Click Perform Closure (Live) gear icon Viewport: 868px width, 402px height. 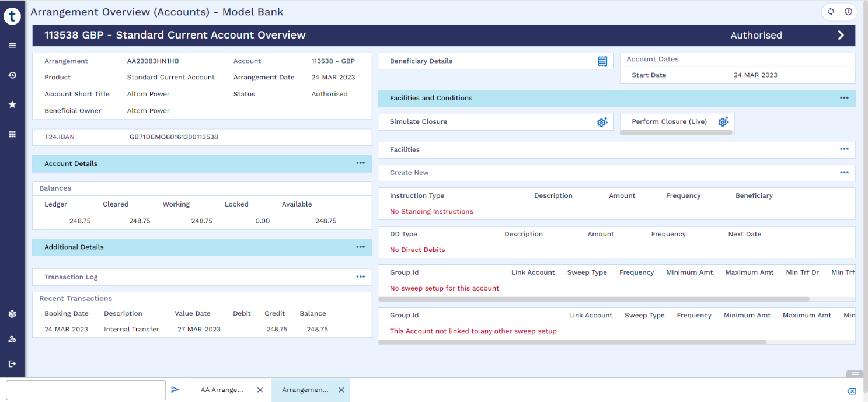coord(723,122)
